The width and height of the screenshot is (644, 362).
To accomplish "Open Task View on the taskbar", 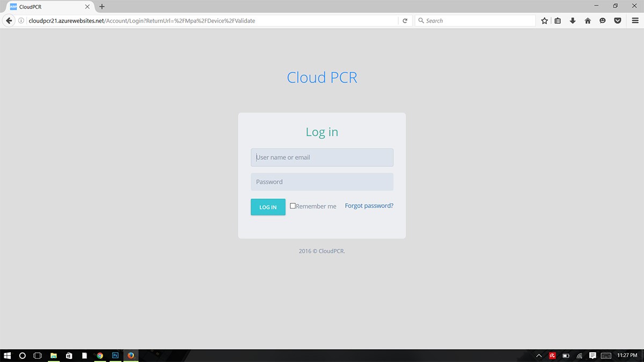I will (38, 356).
